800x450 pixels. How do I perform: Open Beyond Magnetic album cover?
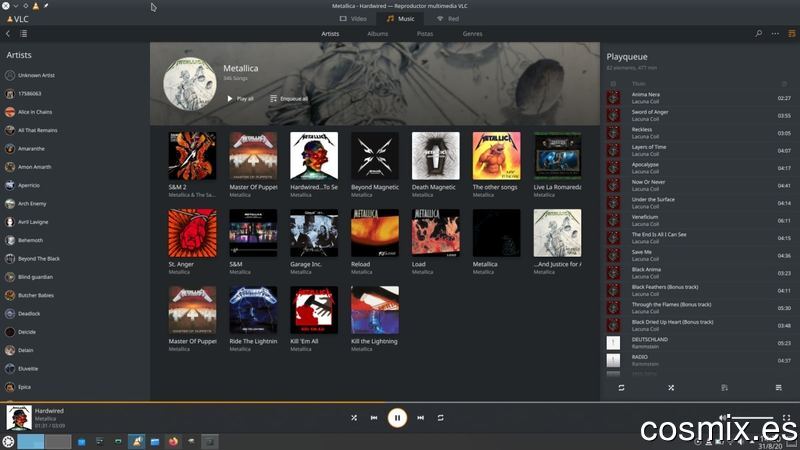(x=374, y=156)
